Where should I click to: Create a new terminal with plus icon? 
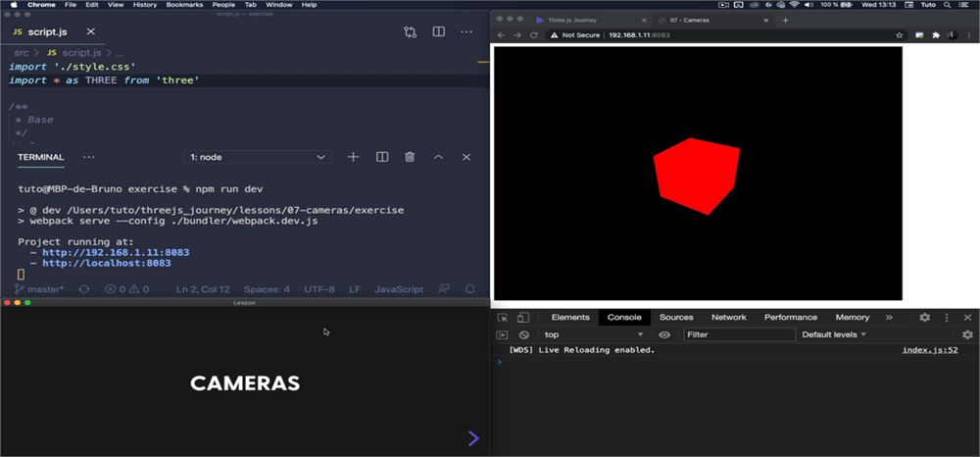click(x=353, y=157)
